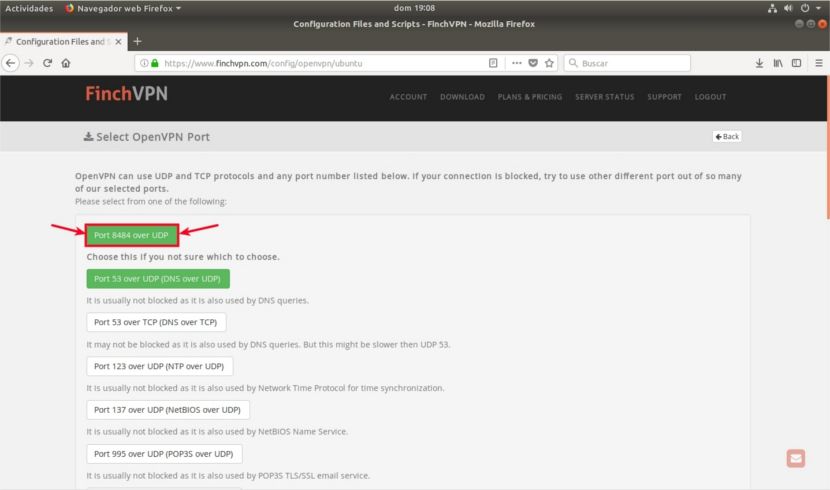
Task: Open the clock showing dom 19:08
Action: (414, 8)
